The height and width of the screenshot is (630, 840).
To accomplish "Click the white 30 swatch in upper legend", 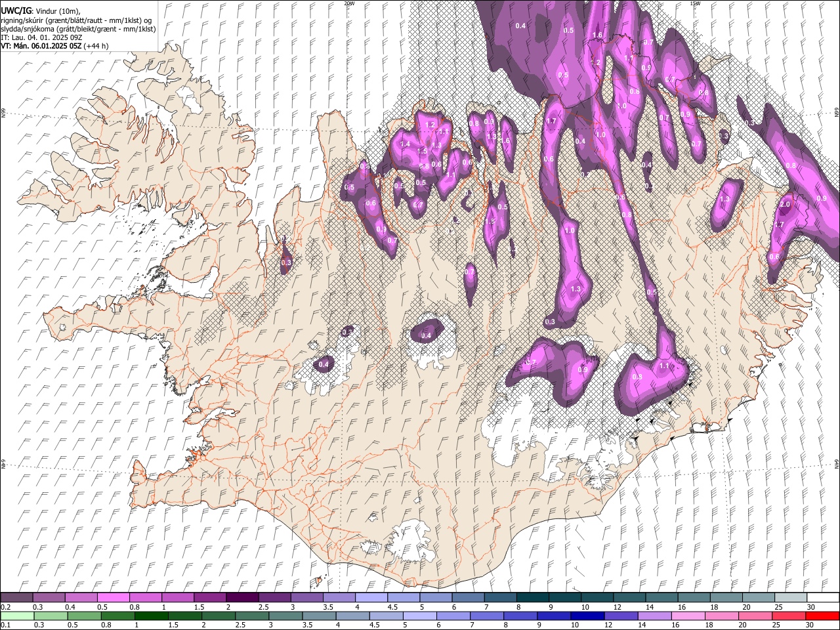I will coord(823,597).
